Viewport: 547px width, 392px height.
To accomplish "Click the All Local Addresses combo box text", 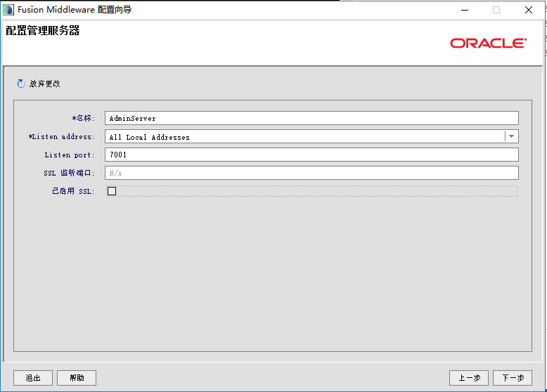I will click(x=150, y=137).
